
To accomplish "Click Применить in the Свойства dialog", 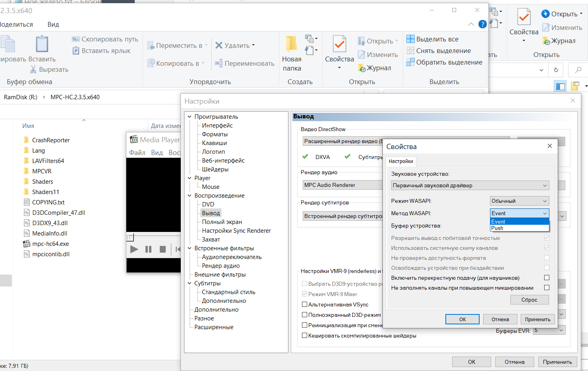I will [538, 319].
